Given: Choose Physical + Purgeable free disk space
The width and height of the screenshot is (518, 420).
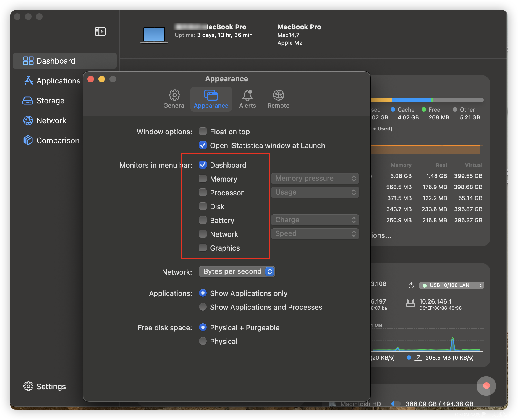Looking at the screenshot, I should point(203,327).
